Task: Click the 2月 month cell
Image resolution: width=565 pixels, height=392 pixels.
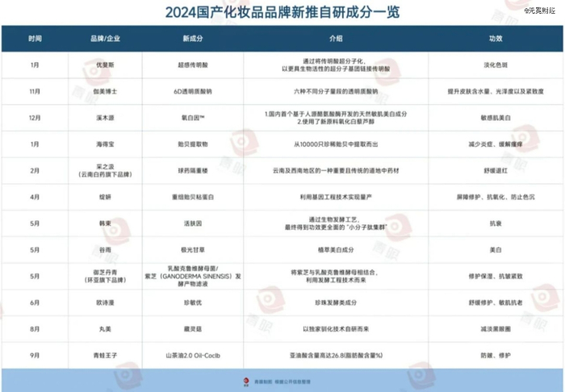Action: point(35,171)
